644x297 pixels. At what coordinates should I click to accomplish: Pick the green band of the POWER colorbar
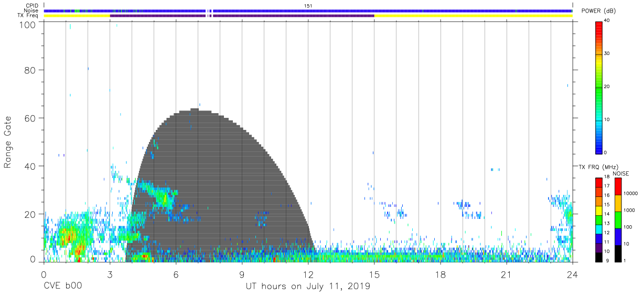[x=599, y=89]
